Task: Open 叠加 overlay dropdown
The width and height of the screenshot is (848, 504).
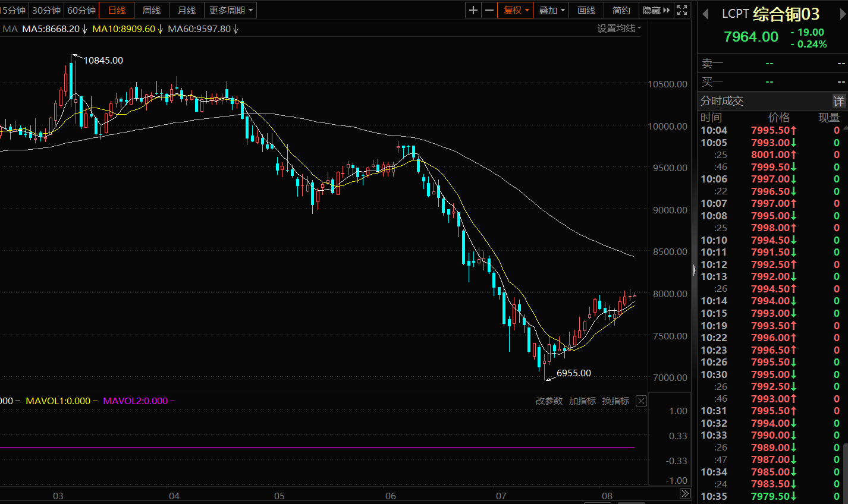Action: (551, 10)
